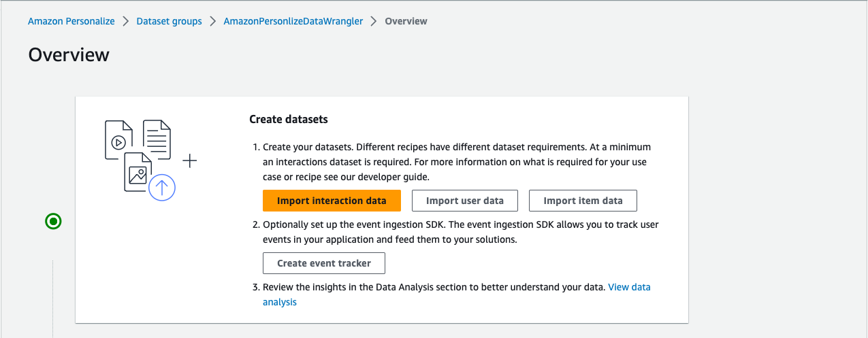Click the Create event tracker button
The image size is (868, 338).
click(x=324, y=263)
